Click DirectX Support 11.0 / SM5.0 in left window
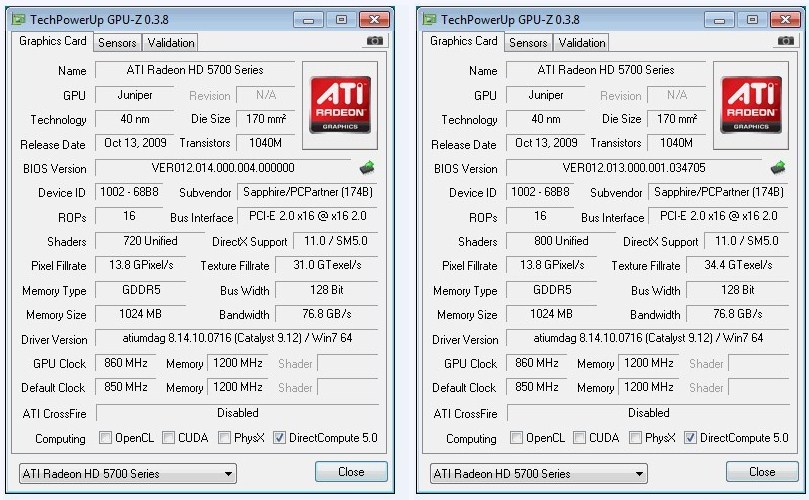The height and width of the screenshot is (500, 809). 335,241
